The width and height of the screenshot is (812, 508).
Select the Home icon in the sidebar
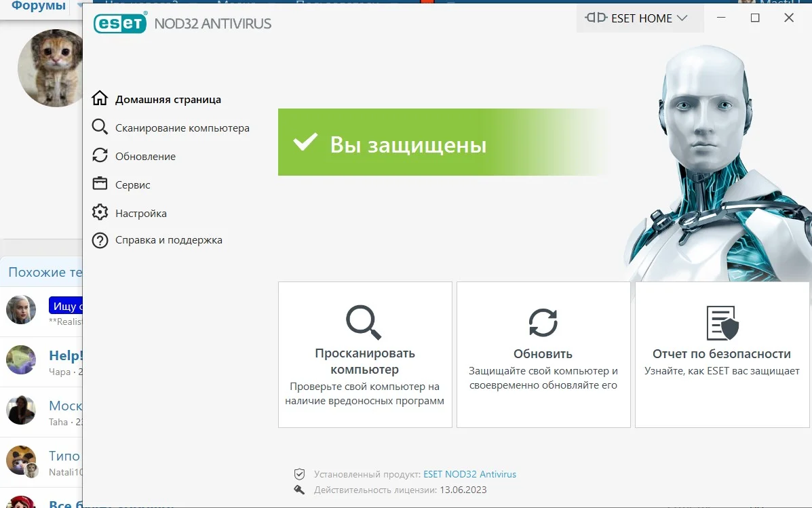coord(100,98)
